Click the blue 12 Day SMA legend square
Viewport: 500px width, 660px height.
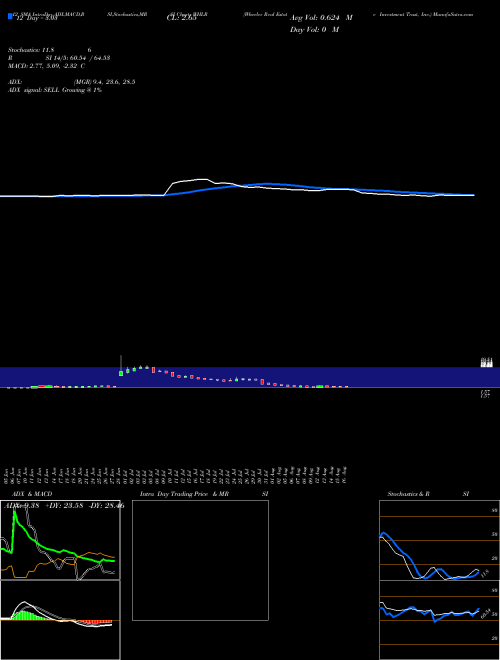coord(11,17)
